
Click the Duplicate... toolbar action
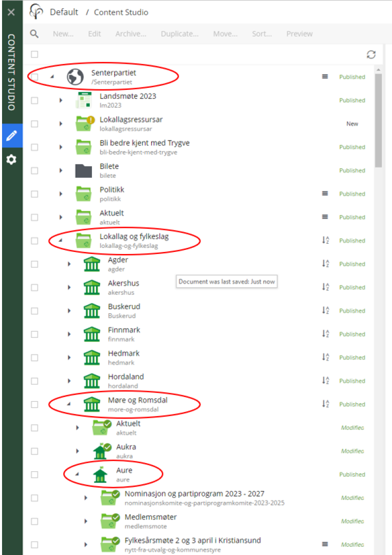pos(180,34)
